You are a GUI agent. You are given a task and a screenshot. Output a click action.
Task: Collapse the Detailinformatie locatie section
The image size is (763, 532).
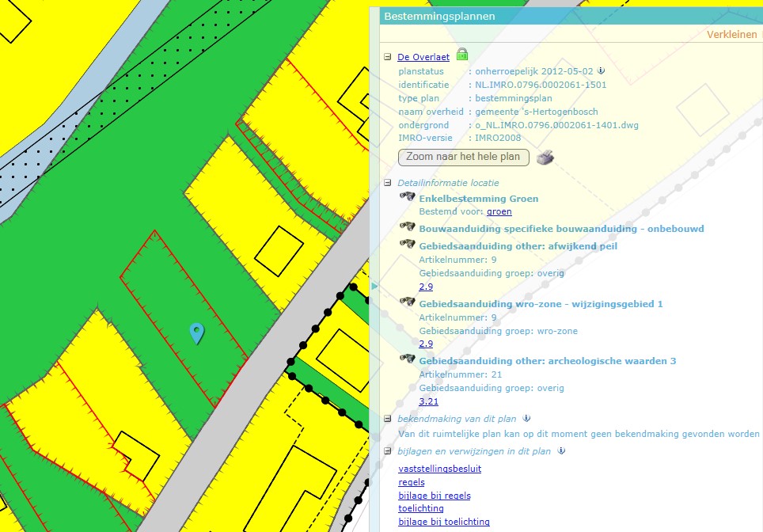(387, 183)
